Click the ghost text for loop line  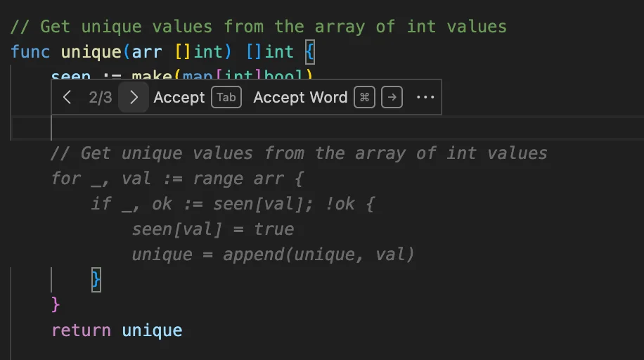pos(176,179)
